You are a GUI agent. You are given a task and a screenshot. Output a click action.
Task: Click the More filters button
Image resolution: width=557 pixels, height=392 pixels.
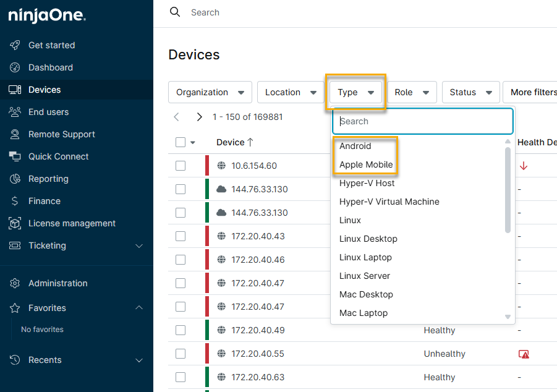click(532, 92)
